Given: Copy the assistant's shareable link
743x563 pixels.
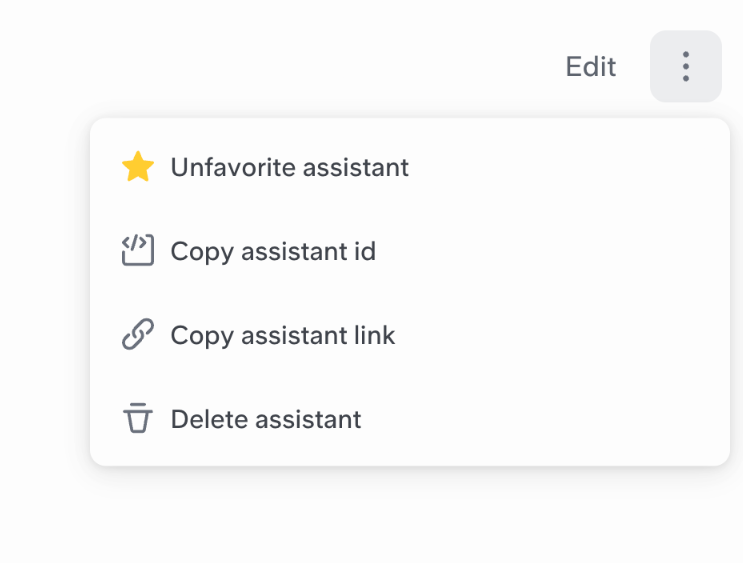Looking at the screenshot, I should pyautogui.click(x=283, y=335).
